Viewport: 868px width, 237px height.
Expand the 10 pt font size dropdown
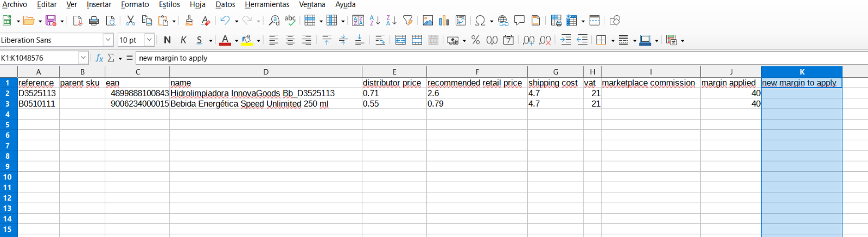point(149,40)
